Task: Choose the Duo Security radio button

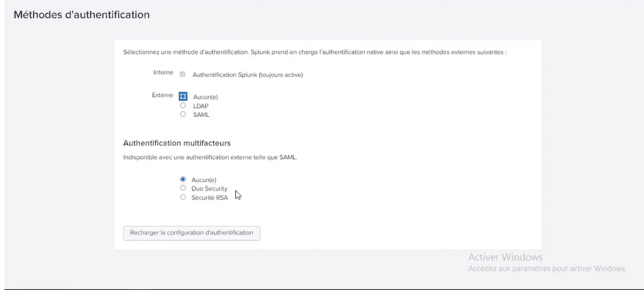Action: click(183, 188)
